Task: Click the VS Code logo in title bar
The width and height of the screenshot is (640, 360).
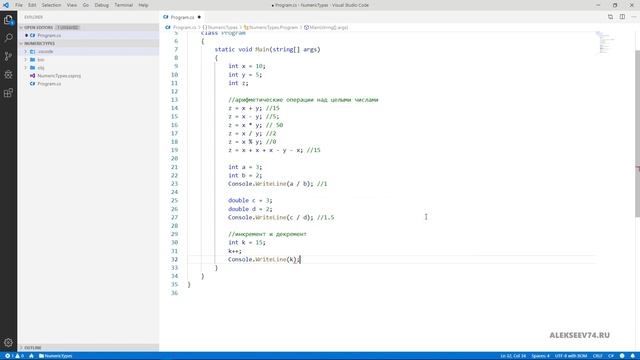Action: (x=6, y=5)
